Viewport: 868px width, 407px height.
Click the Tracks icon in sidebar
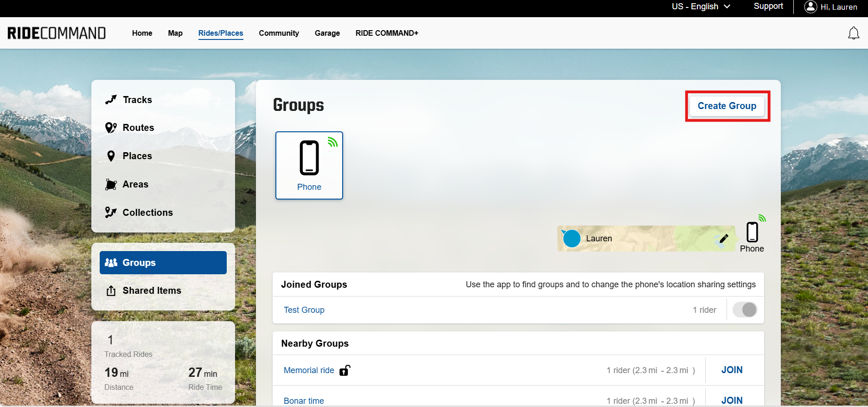pos(111,100)
